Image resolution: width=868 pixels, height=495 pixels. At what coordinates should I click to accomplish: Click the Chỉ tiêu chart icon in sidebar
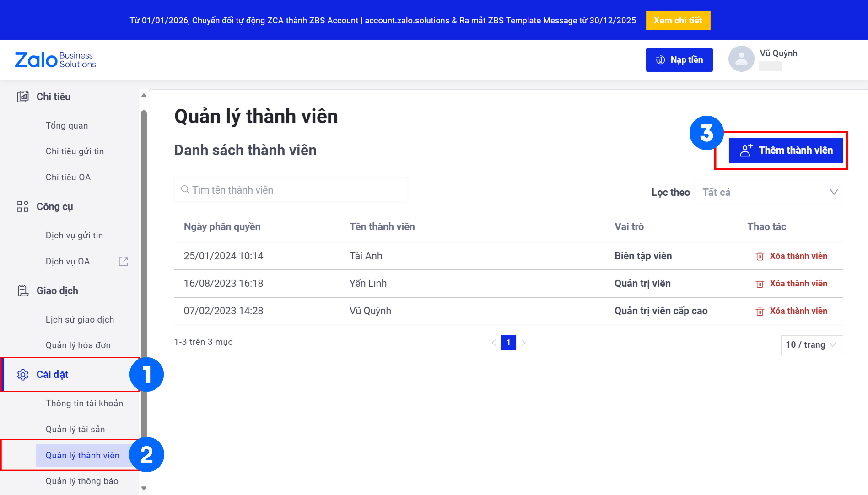click(x=23, y=97)
